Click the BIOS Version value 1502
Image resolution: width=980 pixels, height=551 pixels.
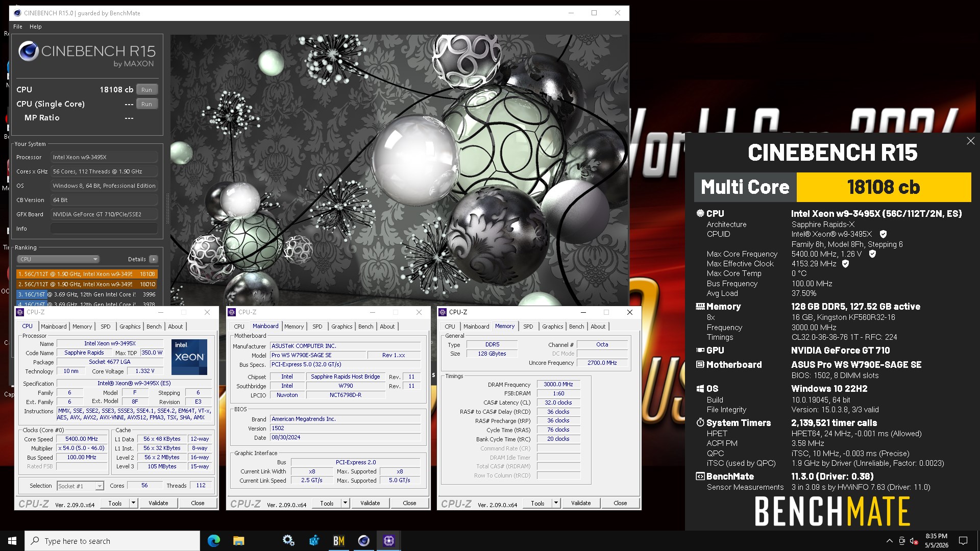tap(346, 429)
